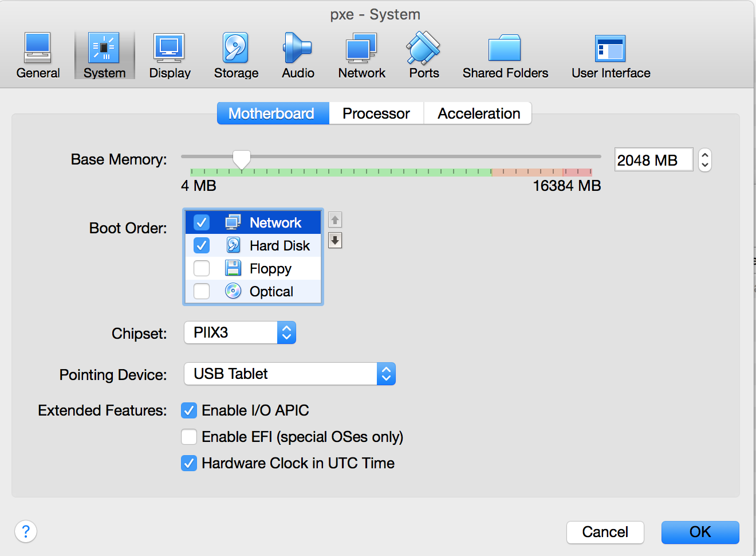
Task: Open the User Interface section
Action: tap(611, 55)
